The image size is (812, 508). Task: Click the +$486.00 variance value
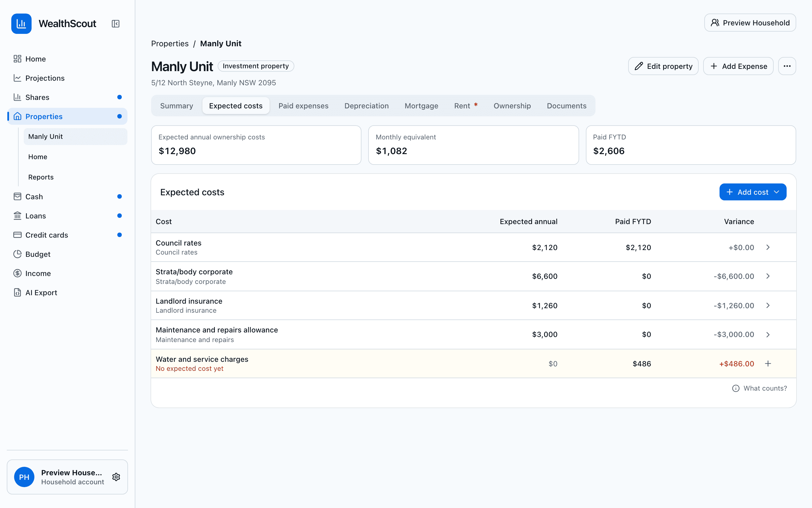736,364
